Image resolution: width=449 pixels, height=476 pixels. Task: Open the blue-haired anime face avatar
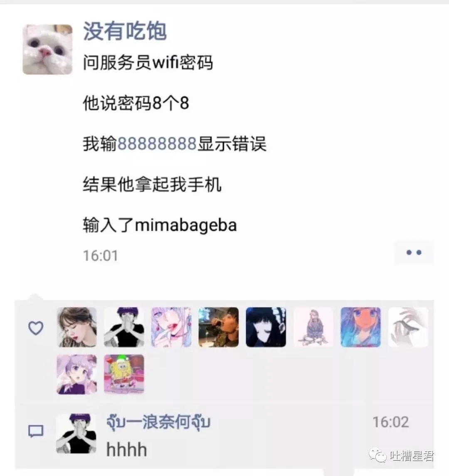(361, 327)
